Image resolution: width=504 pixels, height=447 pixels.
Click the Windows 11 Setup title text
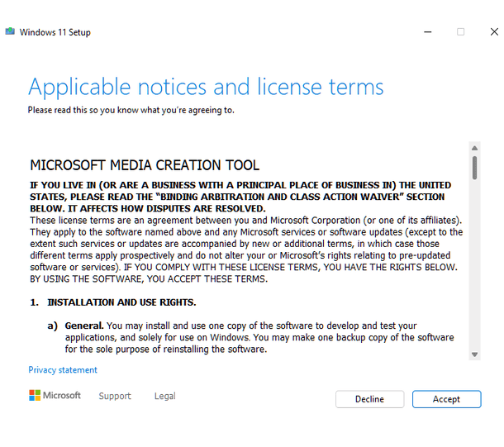(55, 32)
